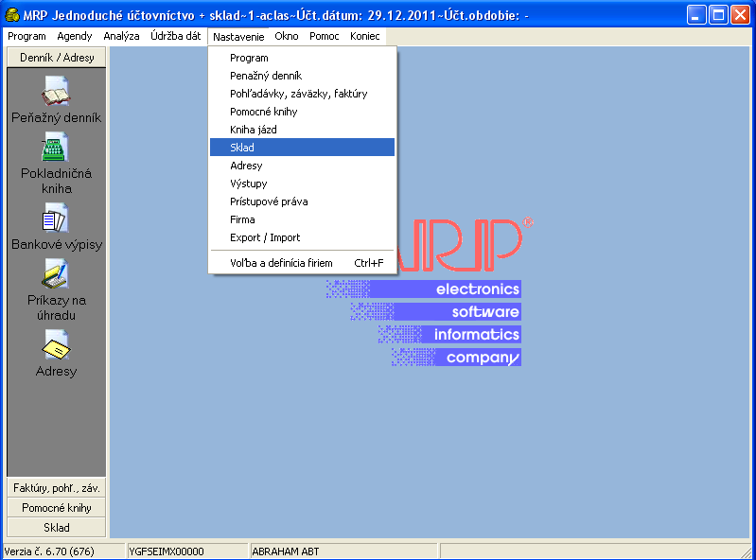
Task: Open Pokladničná kniha cash register icon
Action: (55, 147)
